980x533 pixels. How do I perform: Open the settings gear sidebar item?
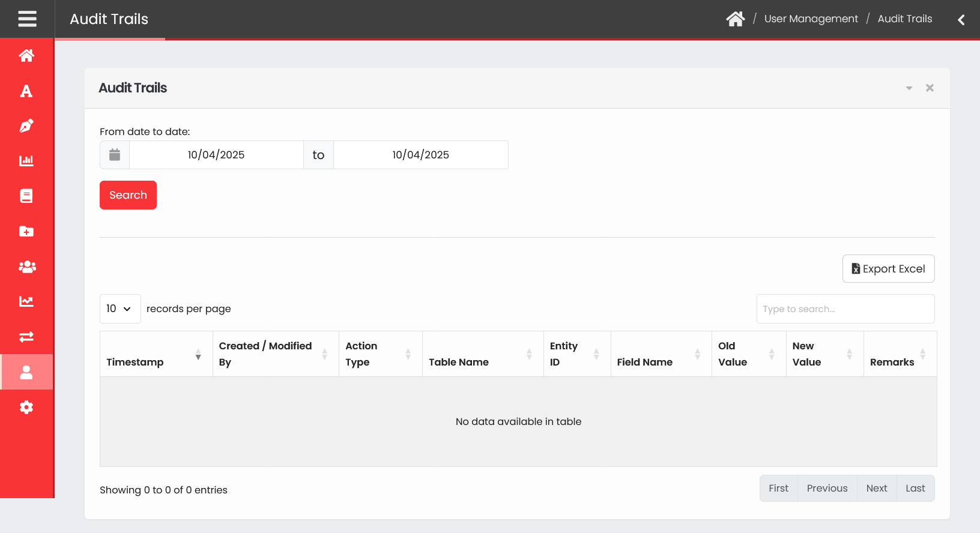(x=26, y=407)
